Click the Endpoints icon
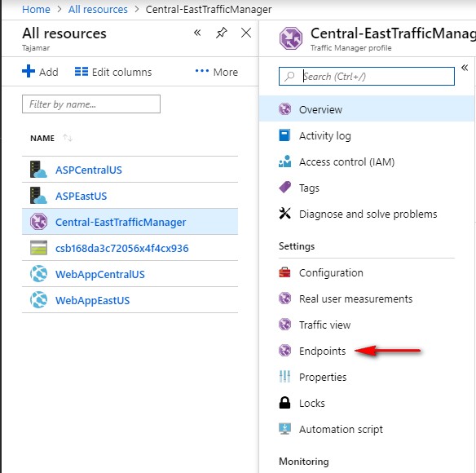 pos(284,351)
